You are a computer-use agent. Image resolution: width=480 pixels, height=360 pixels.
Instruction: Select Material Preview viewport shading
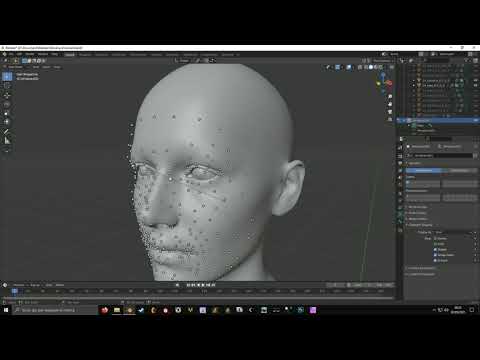pyautogui.click(x=376, y=67)
